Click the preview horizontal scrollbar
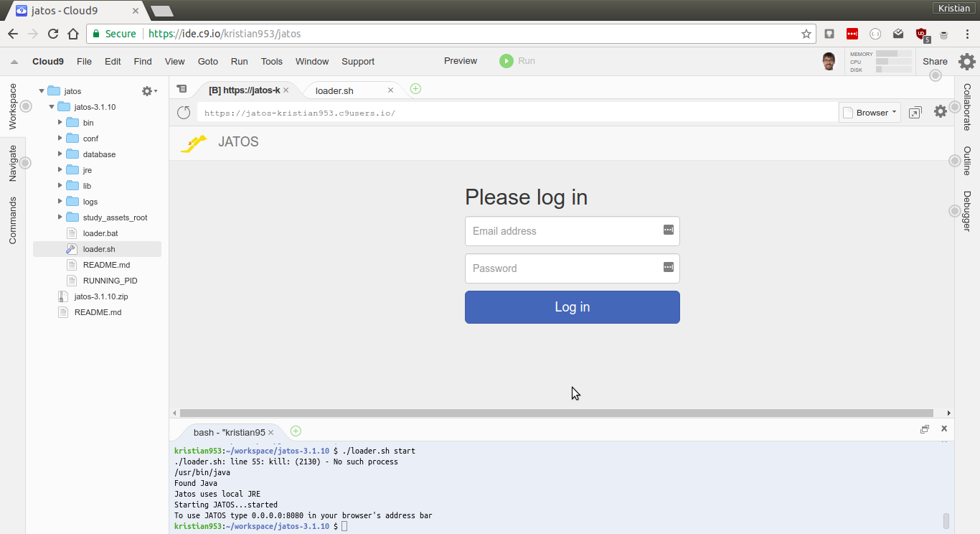 click(557, 413)
